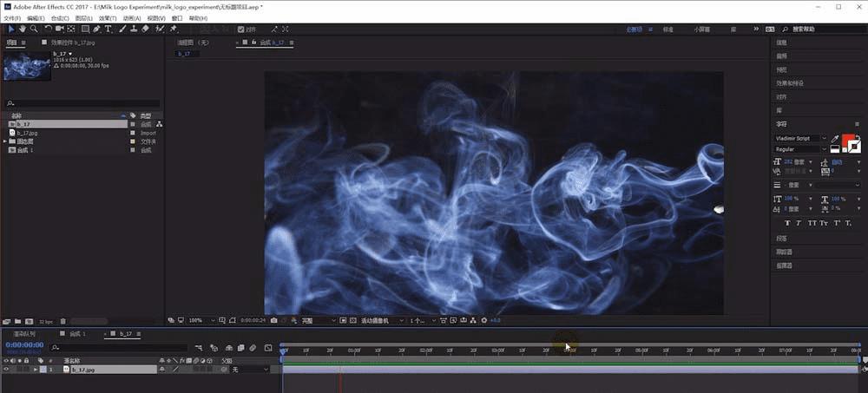
Task: Toggle the snapping checkbox in the toolbar
Action: (240, 29)
